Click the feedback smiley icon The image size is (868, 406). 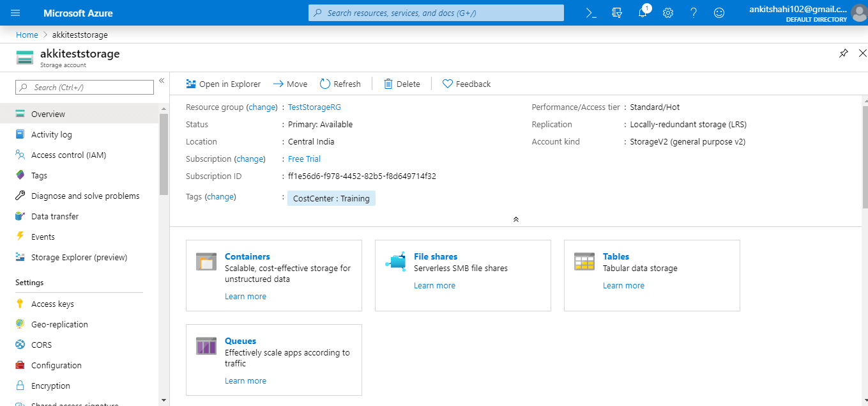tap(719, 13)
